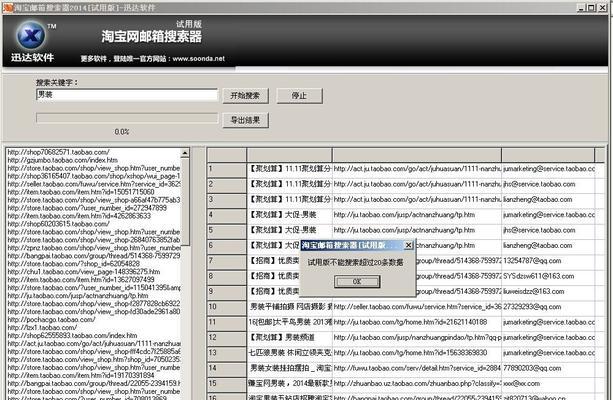
Task: Close the trial version dialog with X
Action: tap(408, 245)
